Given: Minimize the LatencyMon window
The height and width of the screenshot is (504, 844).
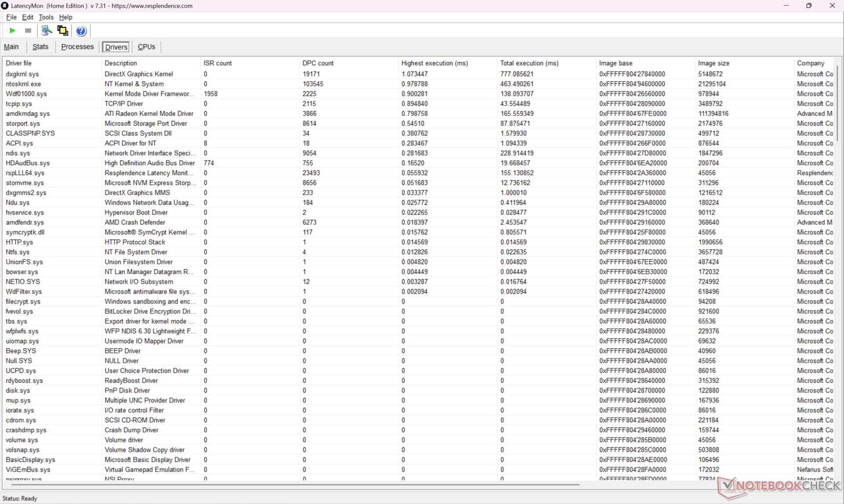Looking at the screenshot, I should point(786,6).
